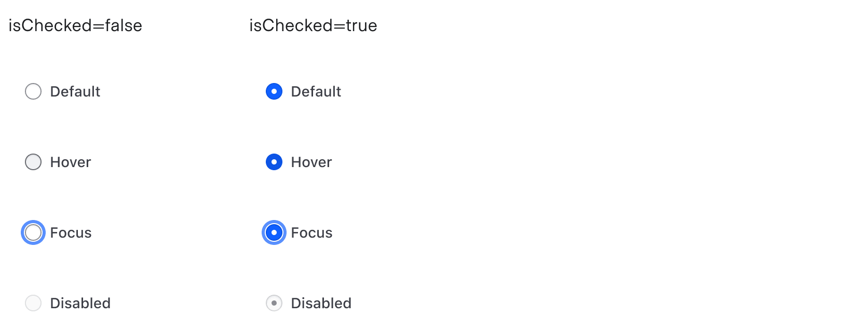This screenshot has width=868, height=330.
Task: Click the Default label under isChecked=false
Action: point(75,92)
